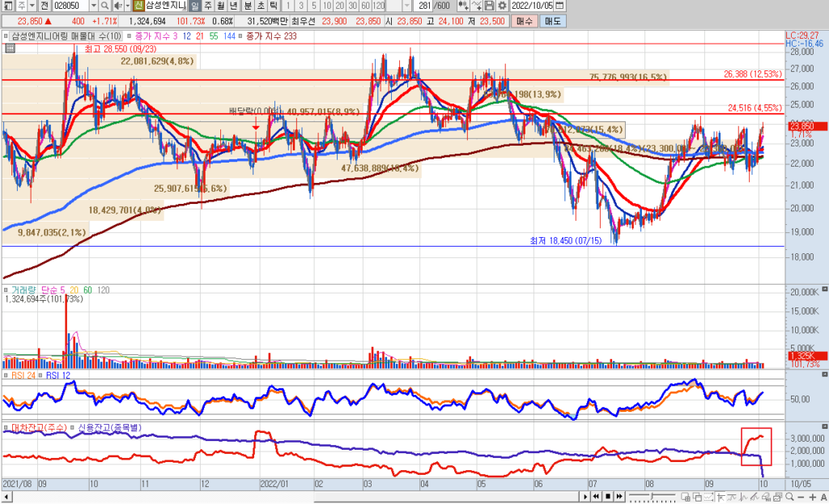
Task: Expand the dropdown beside the speaker icon
Action: point(128,6)
